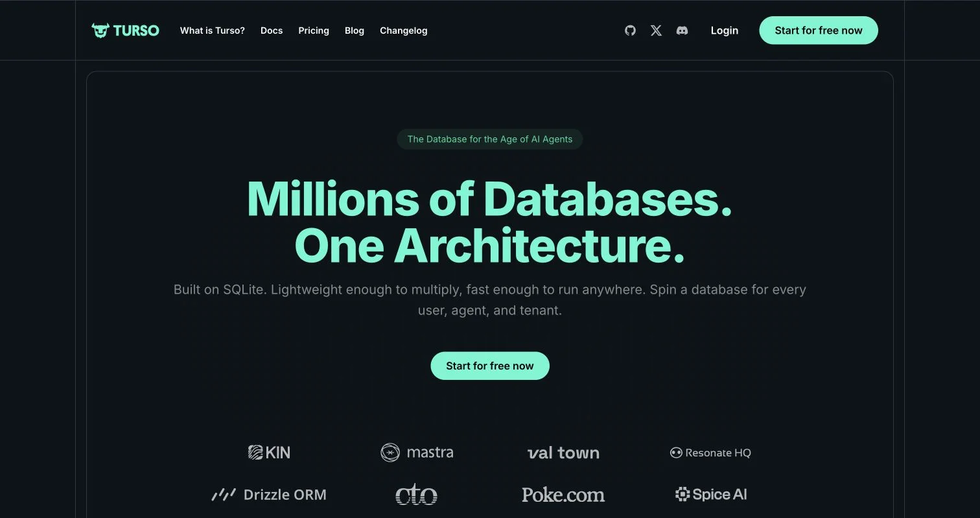This screenshot has width=980, height=518.
Task: Click the Millions of Databases headline
Action: point(490,198)
